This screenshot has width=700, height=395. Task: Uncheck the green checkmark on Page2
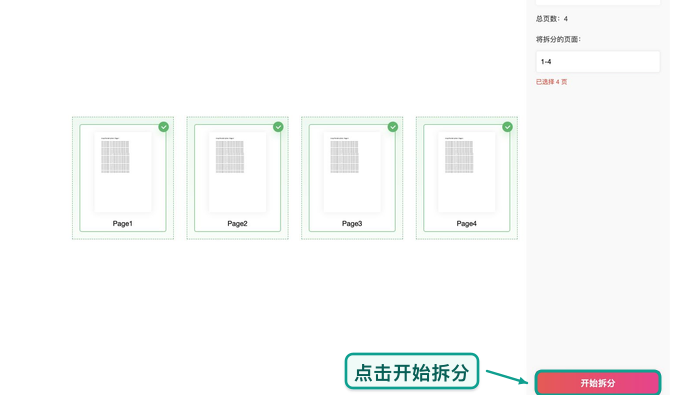278,127
